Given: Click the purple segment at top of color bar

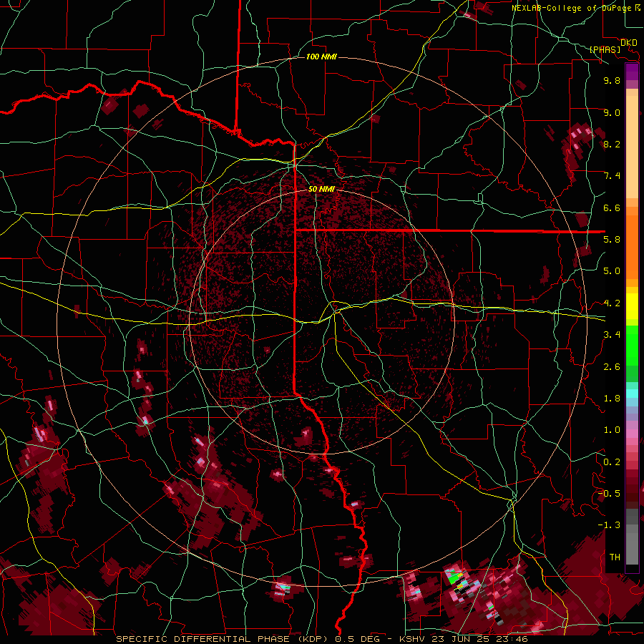Looking at the screenshot, I should tap(632, 72).
